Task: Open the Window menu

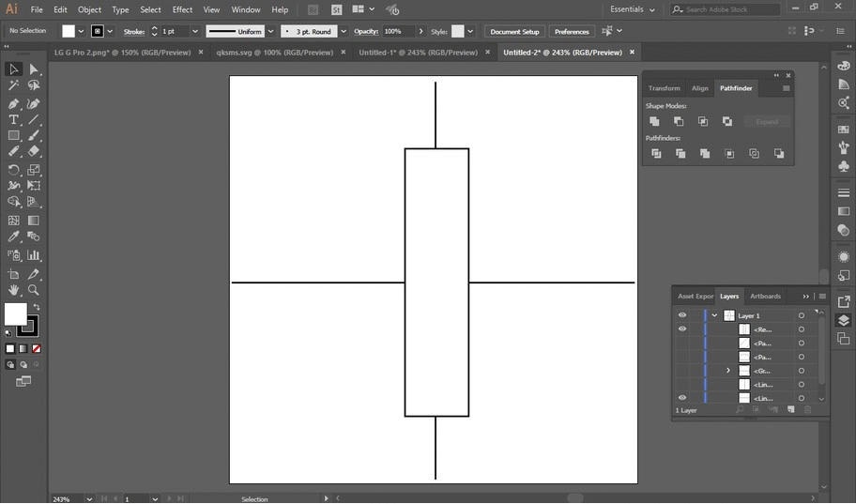Action: click(x=246, y=9)
